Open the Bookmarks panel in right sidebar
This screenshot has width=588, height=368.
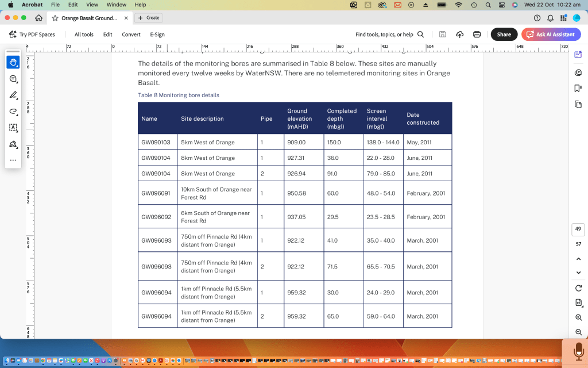point(578,88)
